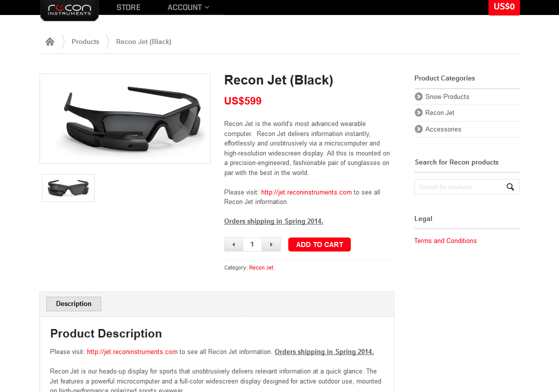Click arrow icon beside Recon Jet category
Viewport: 559px width, 392px height.
pos(418,112)
